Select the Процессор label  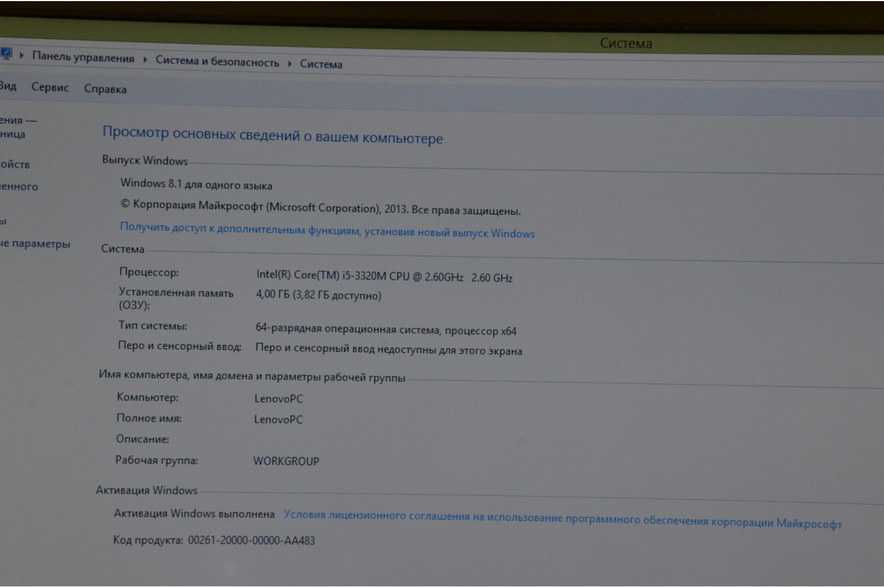[x=149, y=272]
